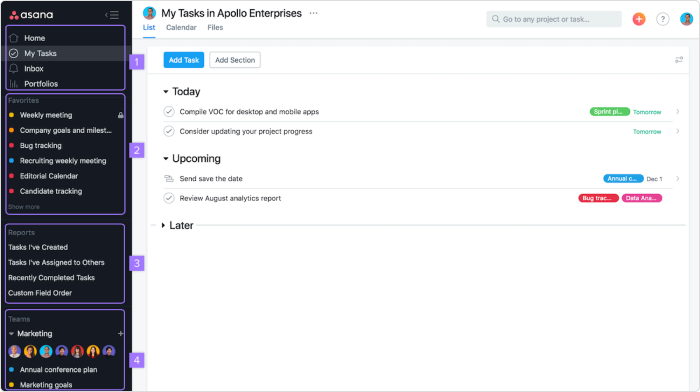Click the plus icon next to Marketing team

point(121,334)
